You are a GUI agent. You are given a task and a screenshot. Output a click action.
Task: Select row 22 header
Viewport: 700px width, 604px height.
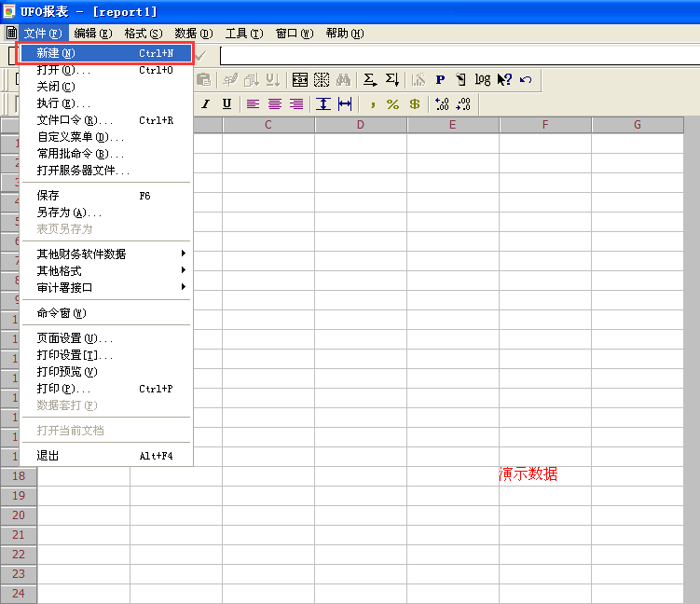tap(19, 555)
